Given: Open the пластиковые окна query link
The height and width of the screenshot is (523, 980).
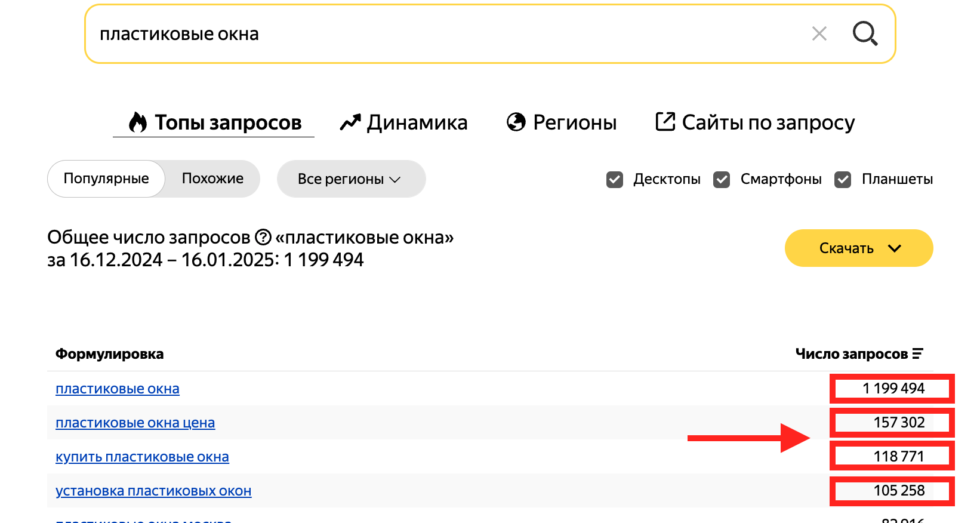Looking at the screenshot, I should click(x=118, y=389).
